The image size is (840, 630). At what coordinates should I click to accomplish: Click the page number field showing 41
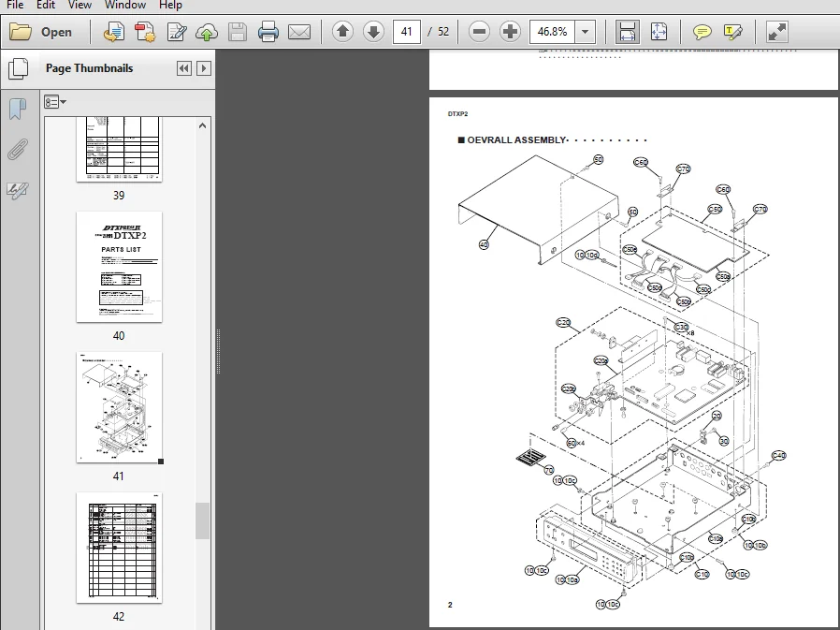[x=407, y=32]
